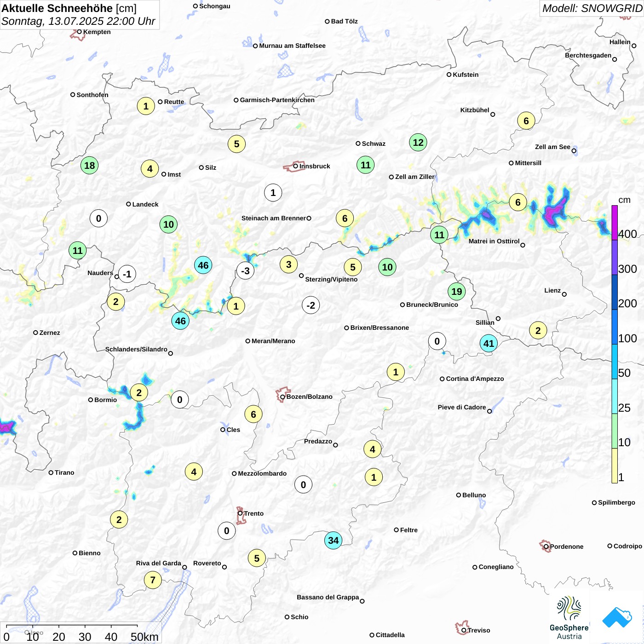Click the Mittersill label
Viewport: 644px width, 644px height.
click(x=528, y=163)
